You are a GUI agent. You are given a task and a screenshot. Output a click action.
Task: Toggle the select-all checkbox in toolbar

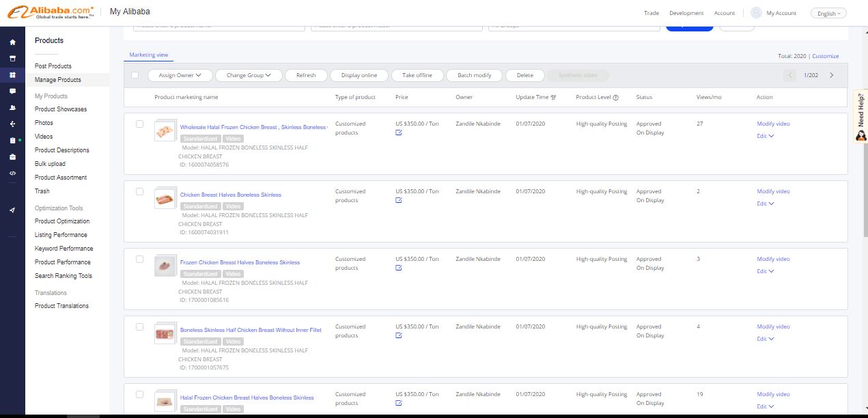[x=135, y=75]
